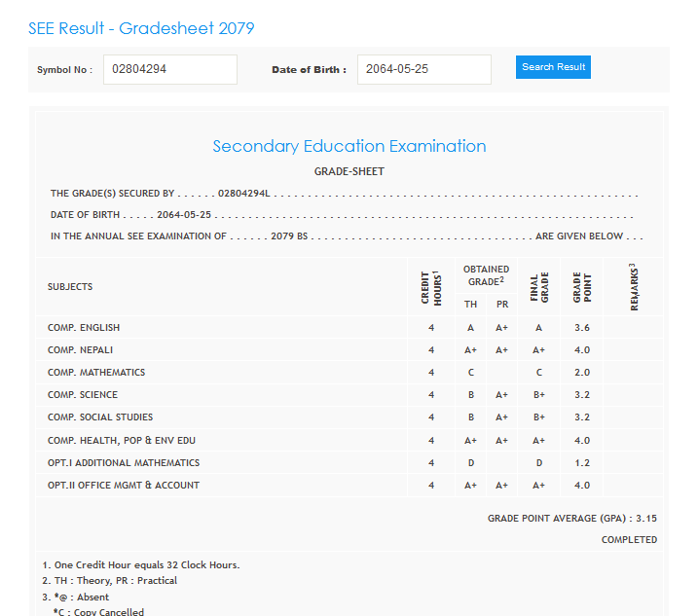Click the SUBJECTS column header
Viewport: 698px width, 616px height.
(x=70, y=287)
